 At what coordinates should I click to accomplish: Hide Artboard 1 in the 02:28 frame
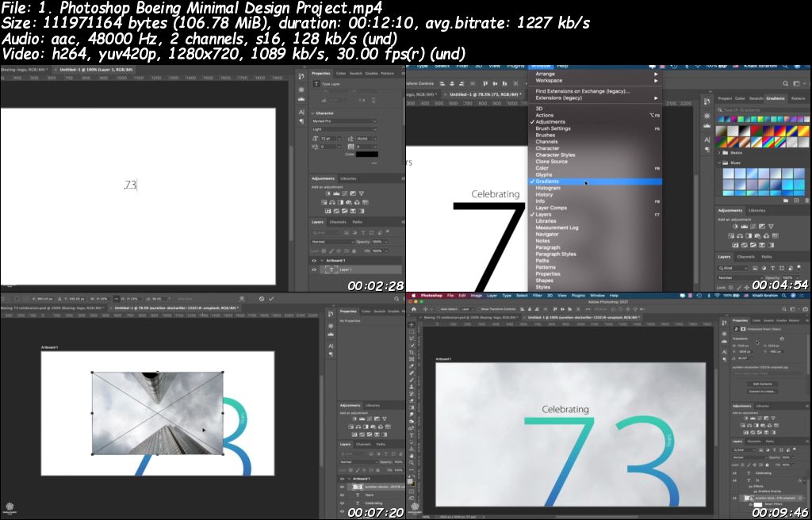(314, 261)
